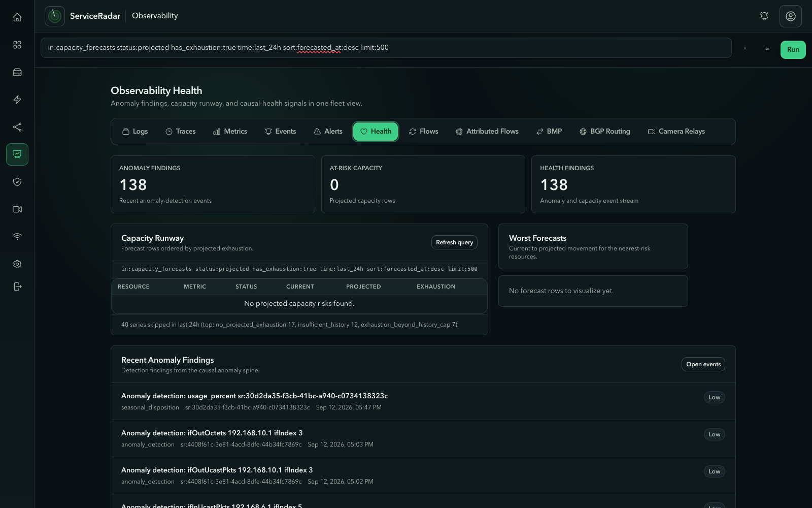Click the EXHAUSTION column header
This screenshot has width=812, height=508.
(x=436, y=287)
